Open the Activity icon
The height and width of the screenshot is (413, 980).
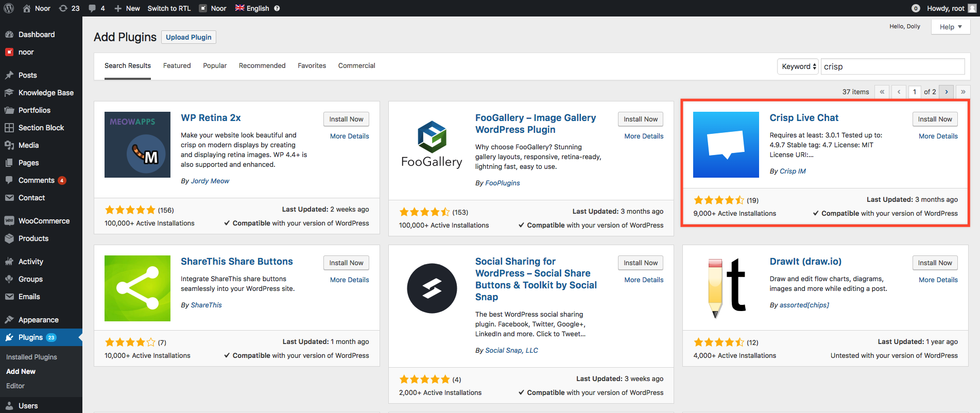click(x=9, y=262)
